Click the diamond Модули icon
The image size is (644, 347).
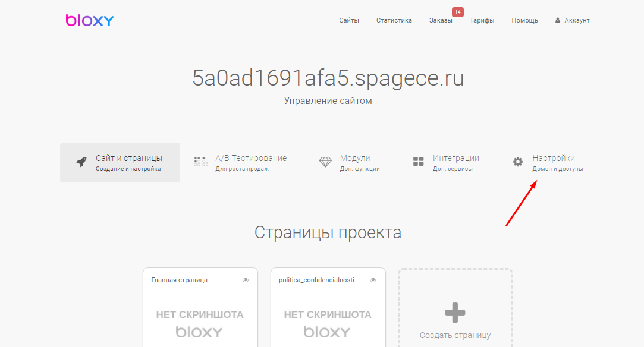(325, 162)
